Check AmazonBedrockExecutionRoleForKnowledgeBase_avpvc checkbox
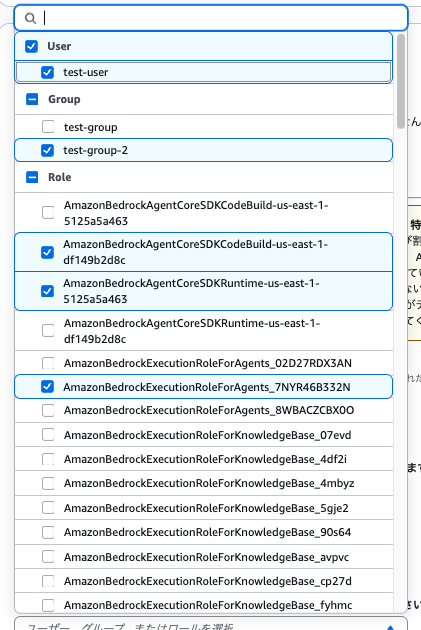The image size is (421, 630). [48, 557]
